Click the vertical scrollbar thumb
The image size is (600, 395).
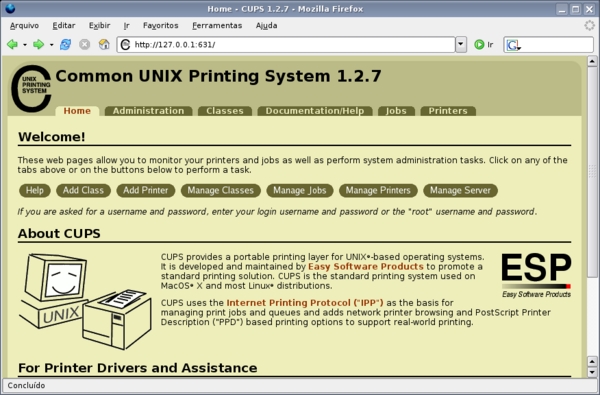(x=592, y=171)
